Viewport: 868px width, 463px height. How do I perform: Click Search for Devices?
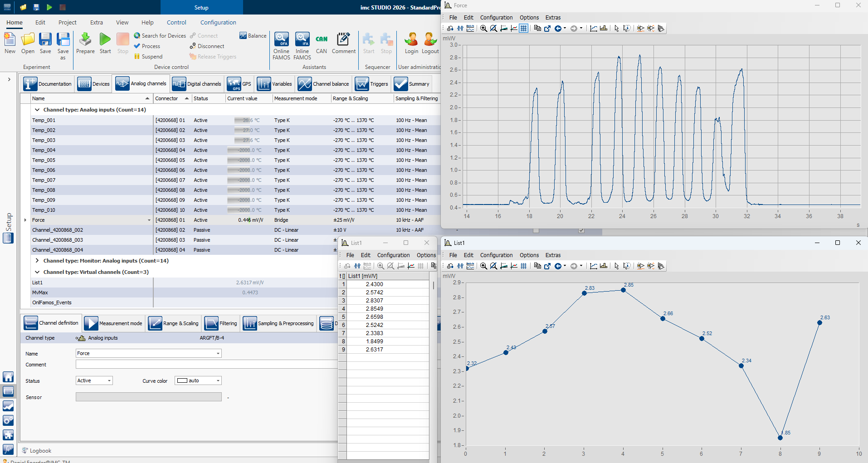[x=160, y=36]
